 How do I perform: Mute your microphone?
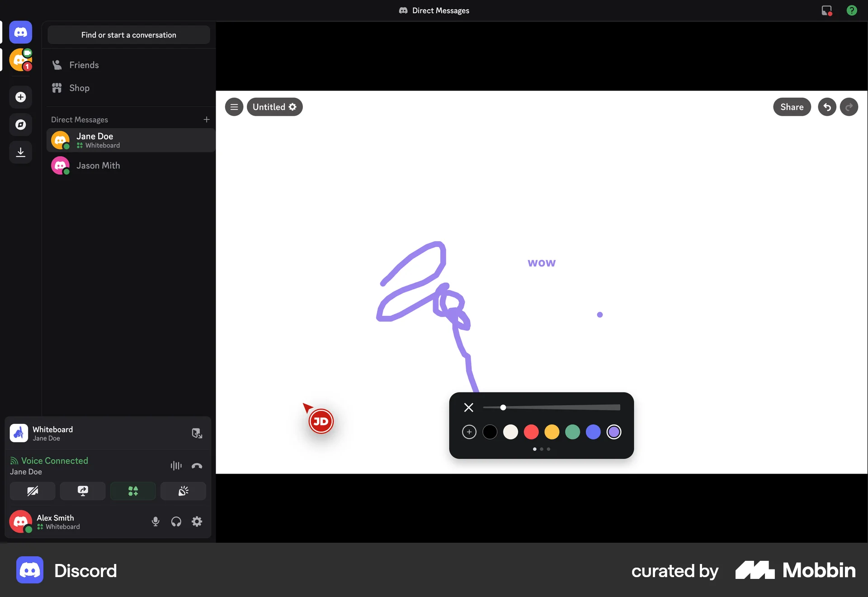point(156,521)
